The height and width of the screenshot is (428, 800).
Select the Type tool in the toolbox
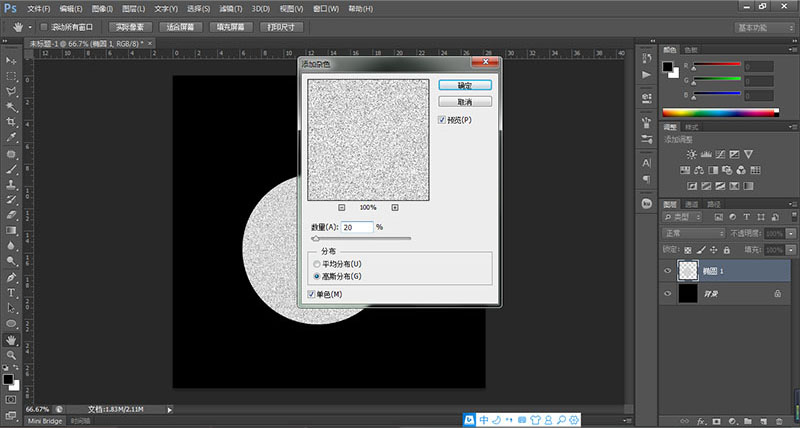click(x=11, y=292)
